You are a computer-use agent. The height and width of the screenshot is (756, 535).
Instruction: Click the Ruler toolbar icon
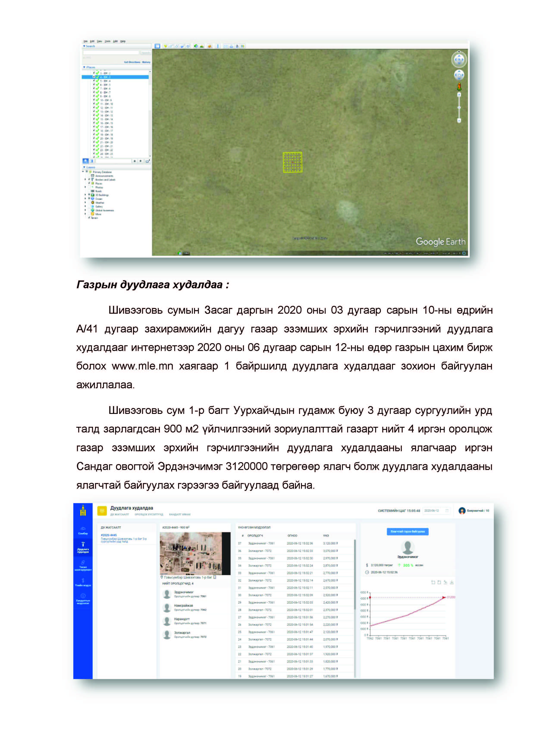click(218, 46)
